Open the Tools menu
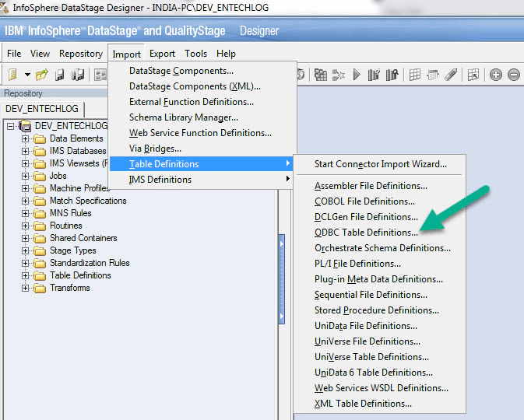This screenshot has width=524, height=420. (x=196, y=54)
